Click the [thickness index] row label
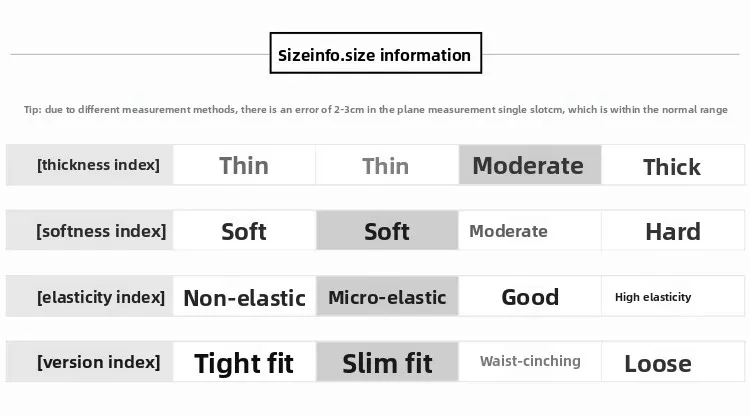Viewport: 750px width, 416px height. click(97, 165)
